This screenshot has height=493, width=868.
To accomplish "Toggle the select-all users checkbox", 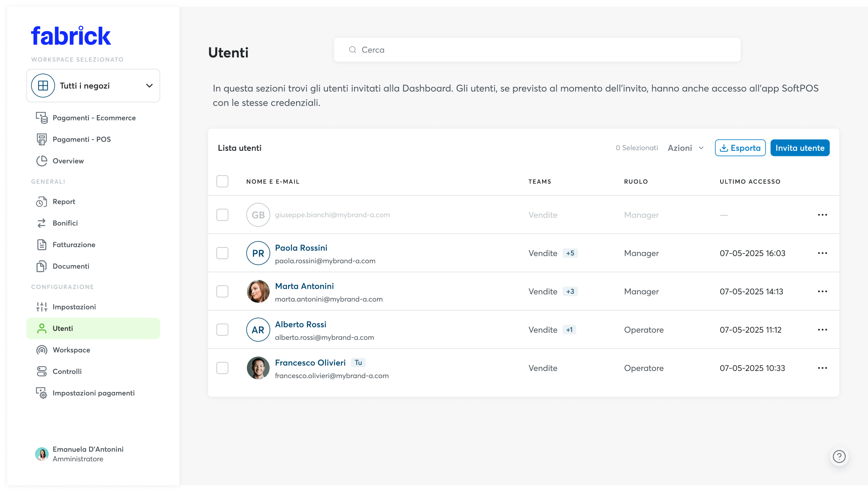I will (x=222, y=181).
